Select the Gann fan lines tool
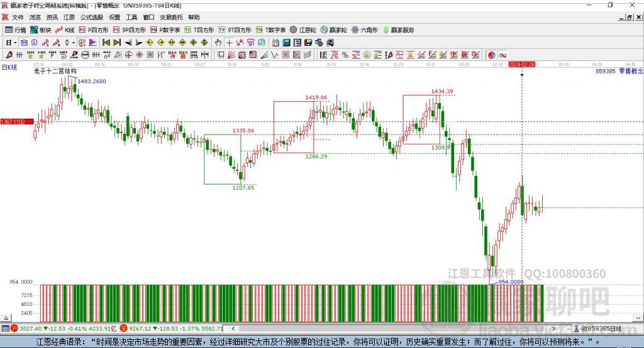This screenshot has width=644, height=348. coord(232,55)
